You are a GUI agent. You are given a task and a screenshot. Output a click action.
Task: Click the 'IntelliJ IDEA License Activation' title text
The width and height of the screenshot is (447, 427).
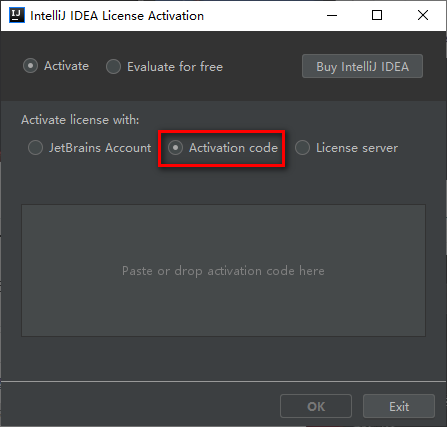point(117,16)
